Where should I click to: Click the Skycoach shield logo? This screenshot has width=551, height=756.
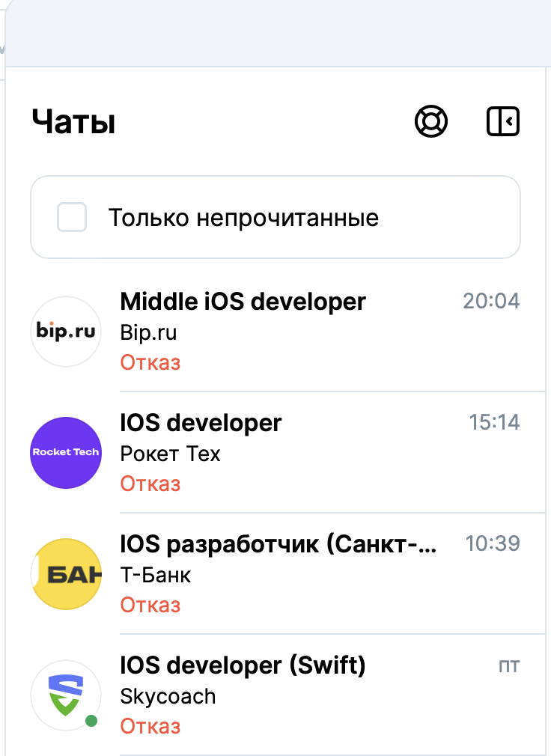point(66,695)
